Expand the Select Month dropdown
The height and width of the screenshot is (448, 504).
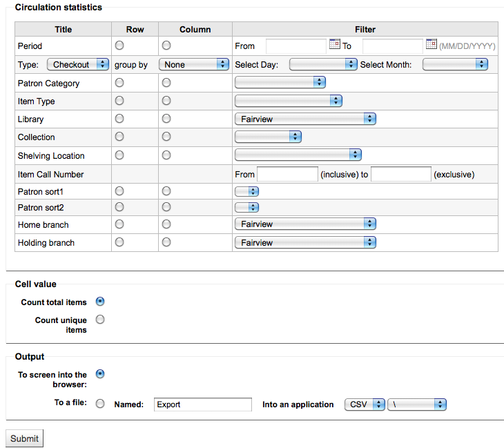[x=455, y=64]
